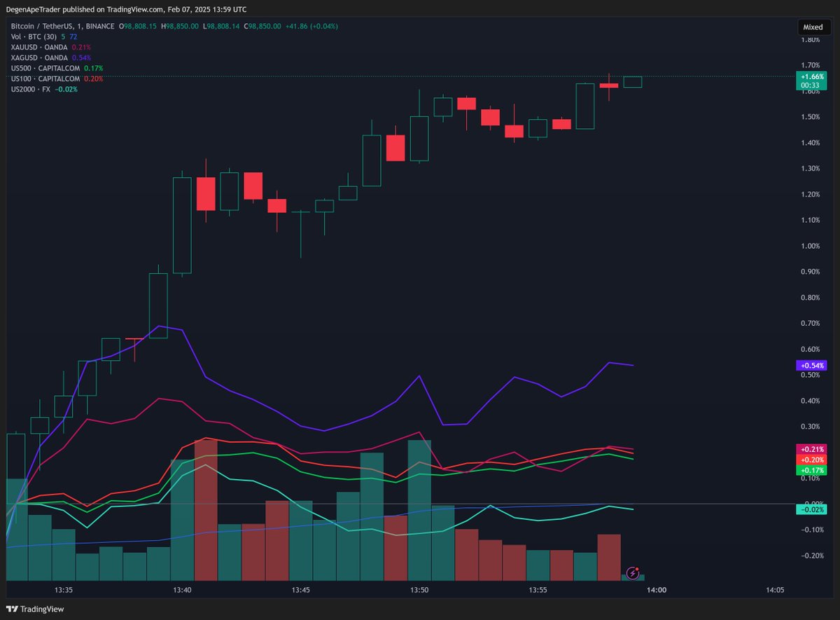
Task: Click the teal −0.02% axis label
Action: pyautogui.click(x=812, y=510)
